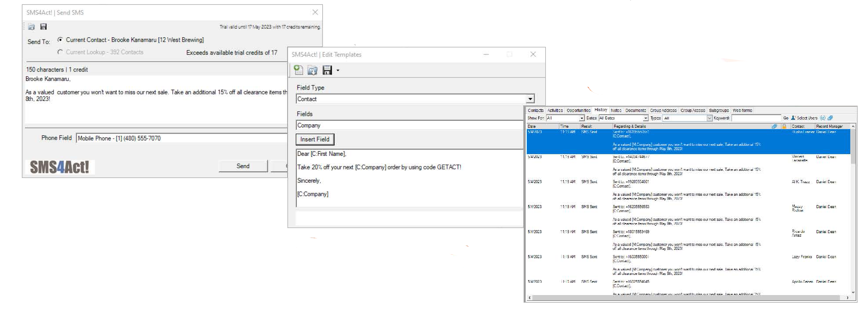This screenshot has height=310, width=868.
Task: Click into the Send SMS message text area
Action: coord(157,100)
